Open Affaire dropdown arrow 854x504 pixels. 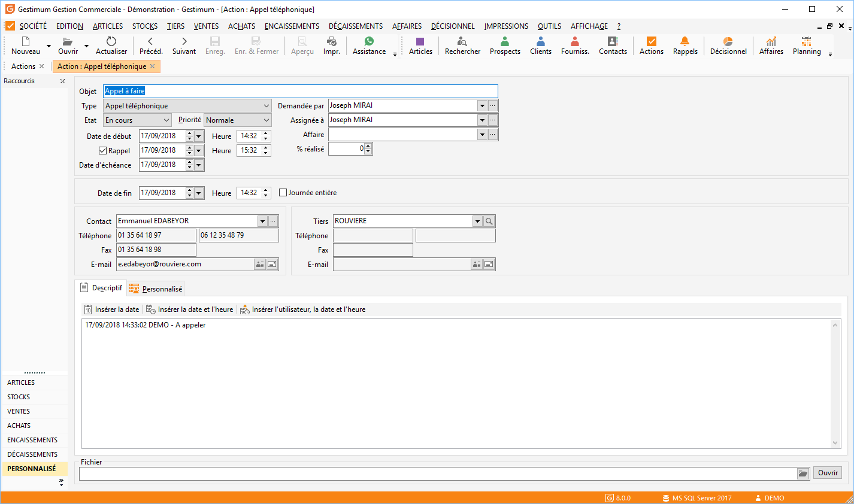click(x=482, y=135)
